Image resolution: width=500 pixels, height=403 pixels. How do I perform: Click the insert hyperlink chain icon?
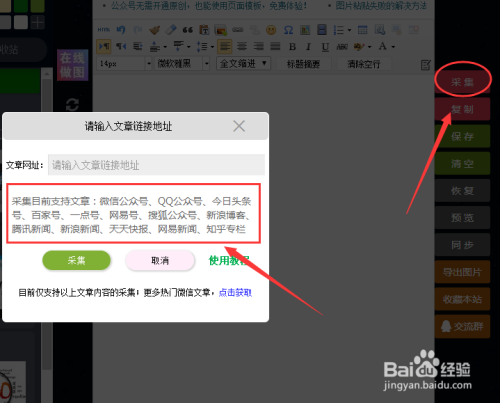tap(238, 30)
